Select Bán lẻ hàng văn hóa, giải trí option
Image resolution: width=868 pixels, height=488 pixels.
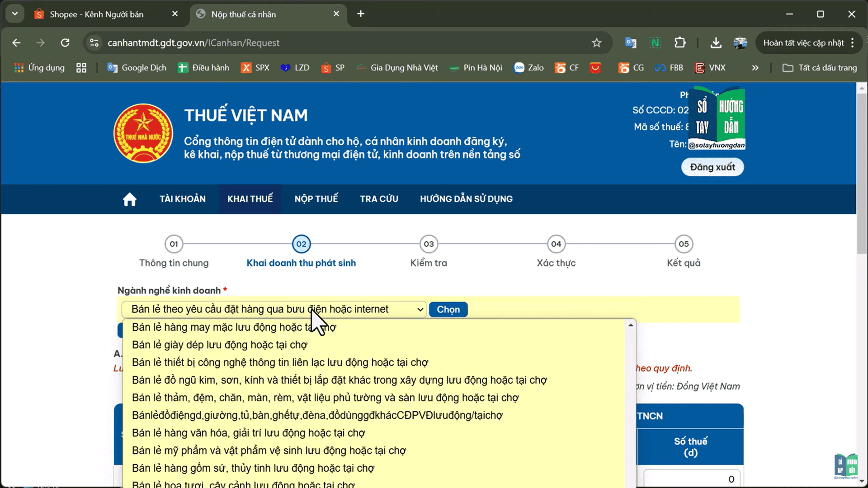click(x=374, y=433)
